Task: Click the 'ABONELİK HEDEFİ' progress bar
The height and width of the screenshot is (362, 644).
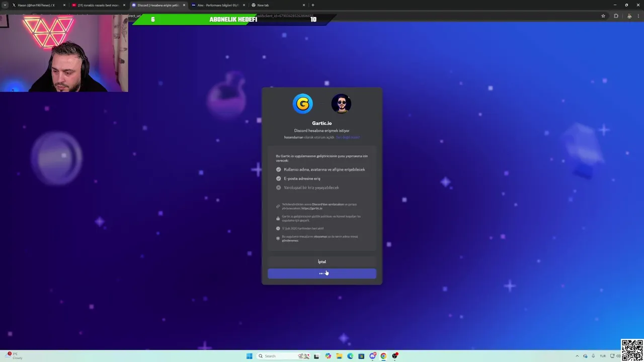Action: click(233, 19)
